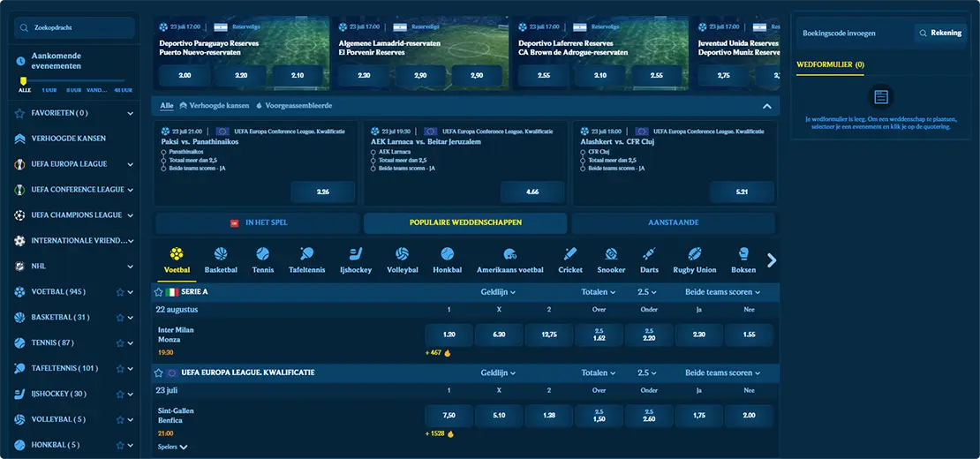Star the Tennis (87) sidebar category
The height and width of the screenshot is (459, 980).
pos(119,342)
